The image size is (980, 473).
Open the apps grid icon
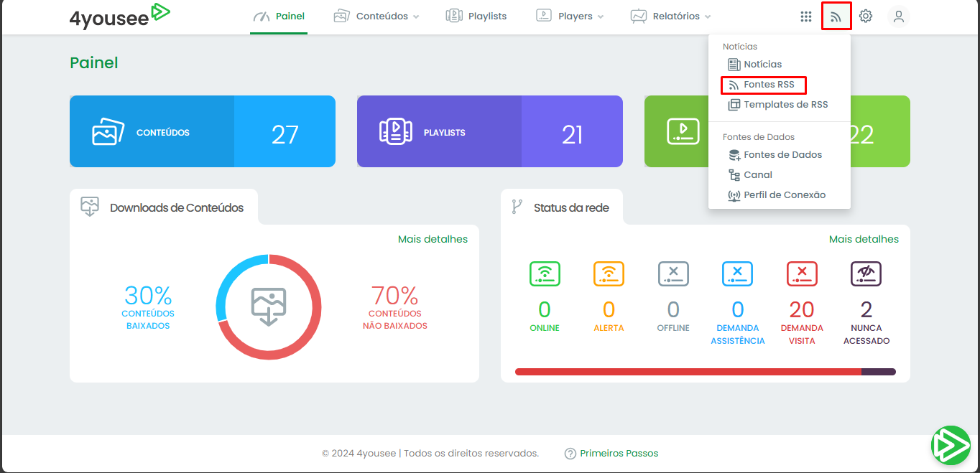point(806,17)
